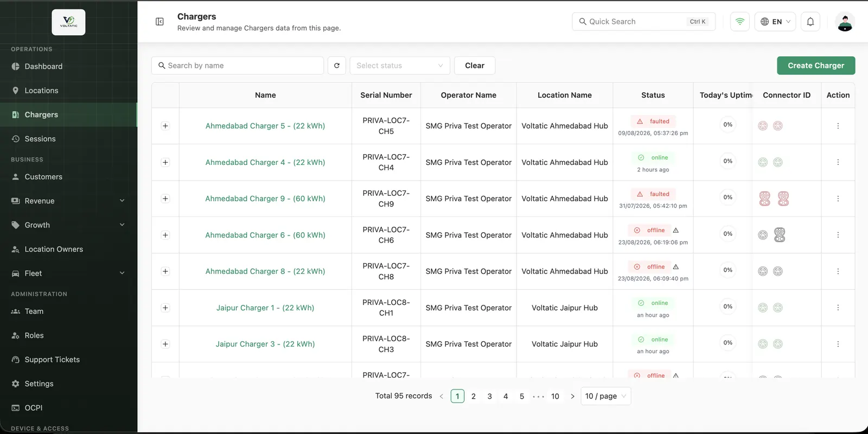Click 0% uptime indicator for Jaipur Charger 3

(728, 343)
